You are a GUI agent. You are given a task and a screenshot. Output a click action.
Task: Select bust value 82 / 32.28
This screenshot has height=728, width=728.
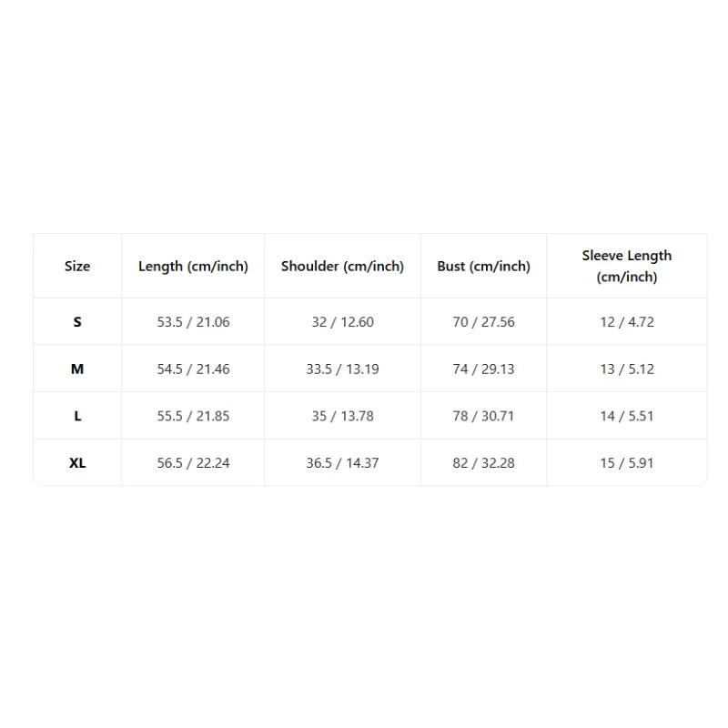tap(483, 463)
